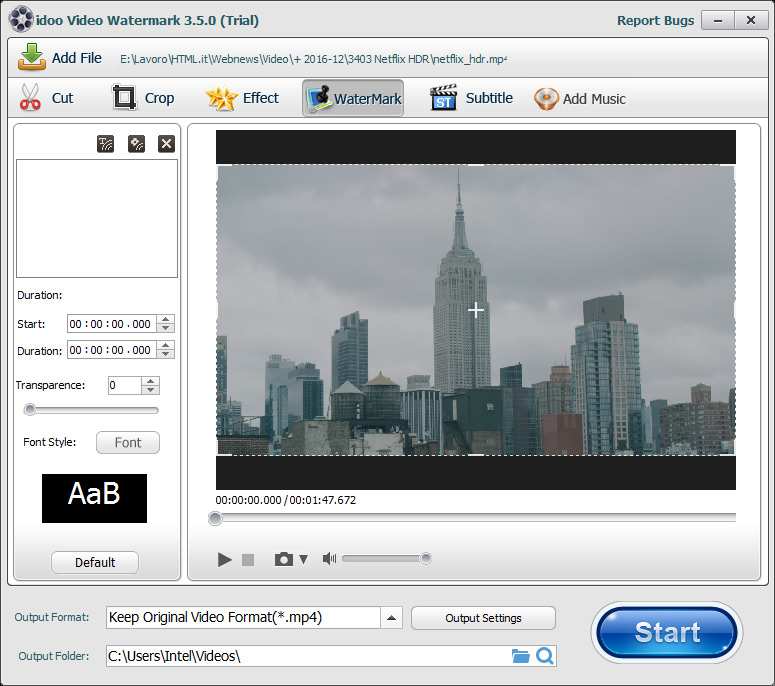The height and width of the screenshot is (686, 775).
Task: Click the Font button
Action: [128, 443]
